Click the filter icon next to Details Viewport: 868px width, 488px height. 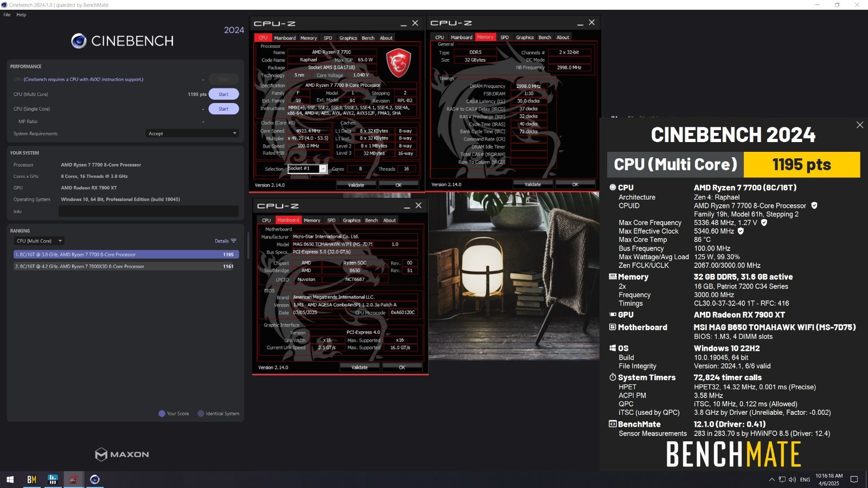pos(233,241)
